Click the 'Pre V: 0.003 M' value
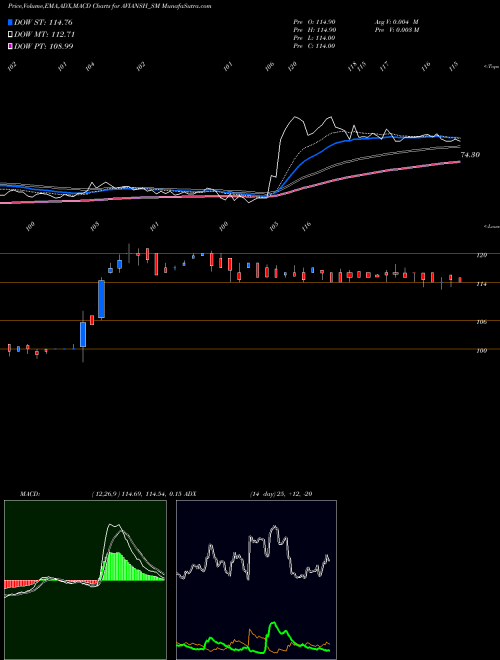This screenshot has width=500, height=660. (x=396, y=30)
